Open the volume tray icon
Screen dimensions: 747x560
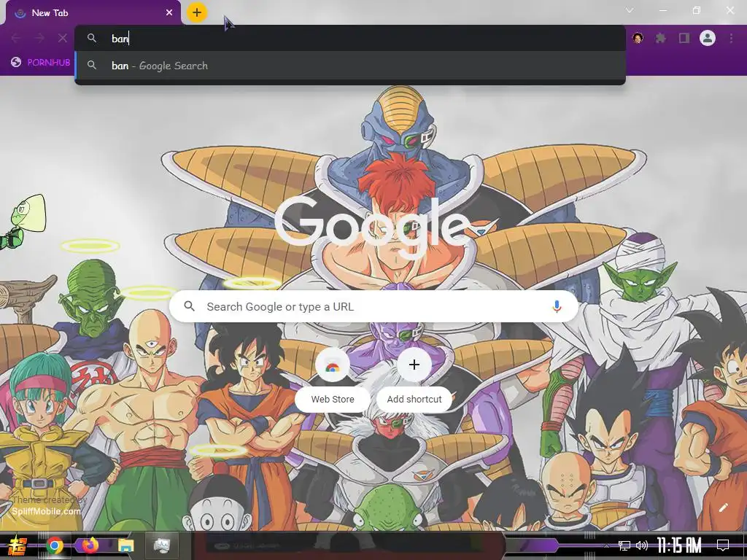[642, 545]
